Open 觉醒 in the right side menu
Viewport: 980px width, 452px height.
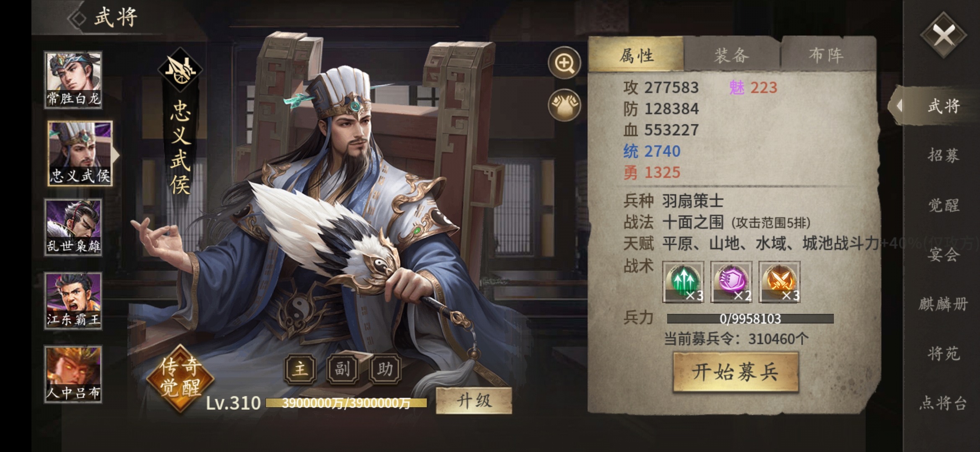[x=944, y=205]
